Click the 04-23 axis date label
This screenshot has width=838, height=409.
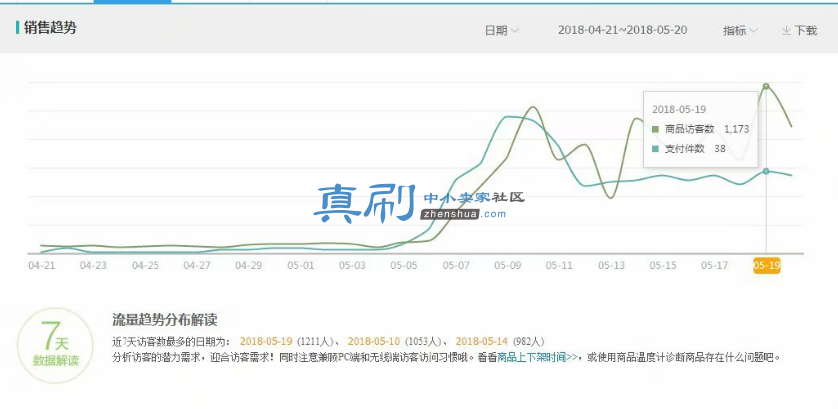point(93,265)
